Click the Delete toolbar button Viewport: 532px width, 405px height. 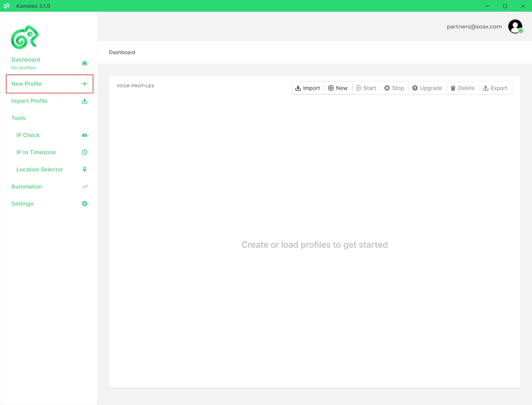[x=462, y=88]
